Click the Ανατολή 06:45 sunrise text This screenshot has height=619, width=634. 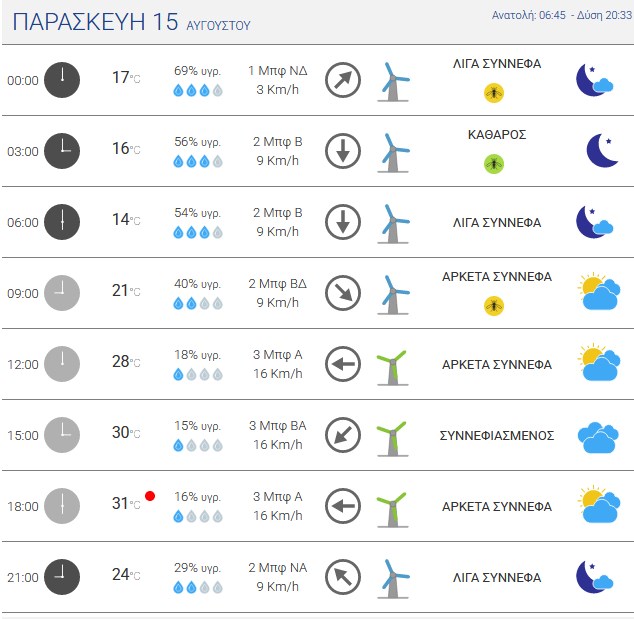tap(528, 15)
